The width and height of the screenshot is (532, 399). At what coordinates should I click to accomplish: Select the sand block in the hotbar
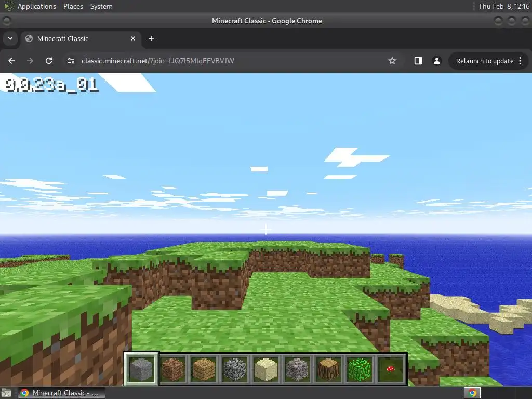(266, 369)
